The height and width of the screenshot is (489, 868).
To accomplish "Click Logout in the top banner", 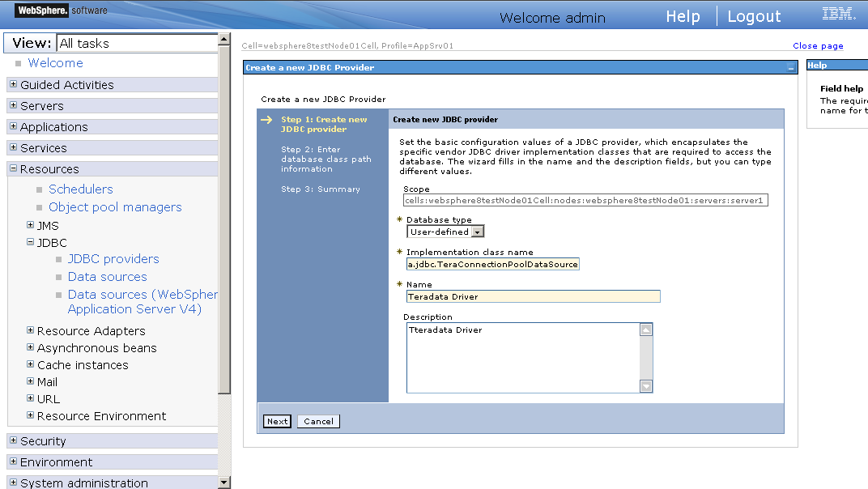I will (753, 15).
